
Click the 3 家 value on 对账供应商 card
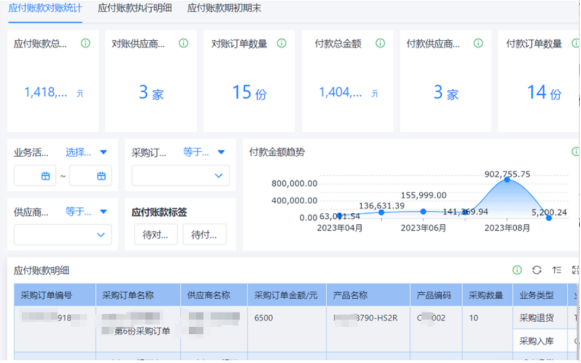[151, 92]
